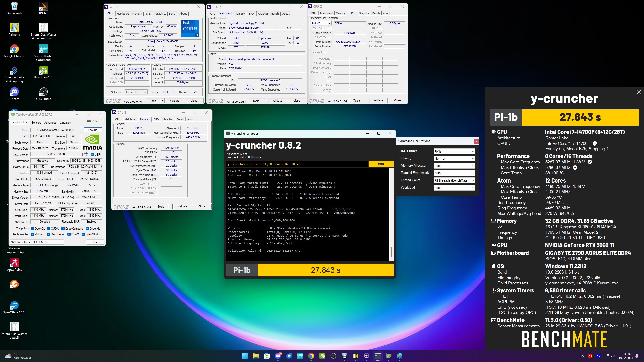This screenshot has width=644, height=362.
Task: Click the CPU-Z chip icon on taskbar
Action: point(366,356)
